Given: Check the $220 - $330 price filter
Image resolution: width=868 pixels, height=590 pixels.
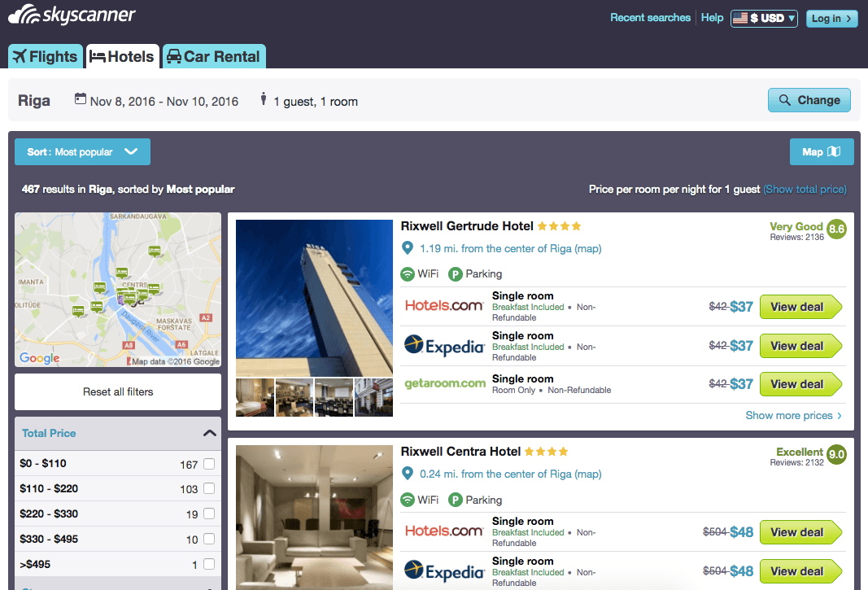Looking at the screenshot, I should point(209,514).
